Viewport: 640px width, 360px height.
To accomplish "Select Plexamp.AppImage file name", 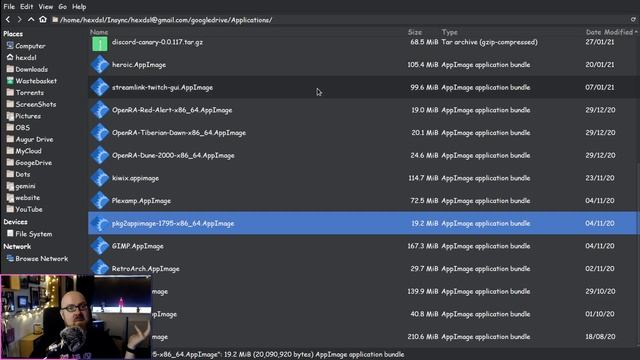I will pyautogui.click(x=141, y=201).
